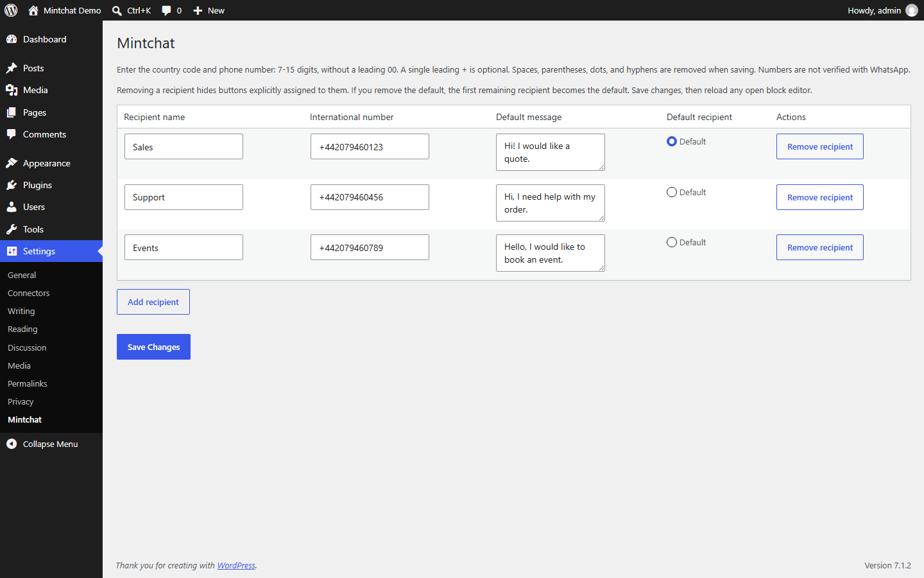Set Events as default recipient
Viewport: 924px width, 578px height.
click(x=672, y=242)
